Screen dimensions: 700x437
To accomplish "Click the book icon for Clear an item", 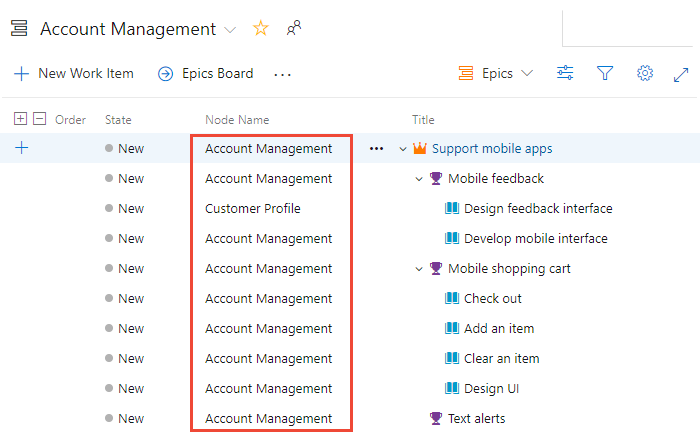I will (452, 358).
